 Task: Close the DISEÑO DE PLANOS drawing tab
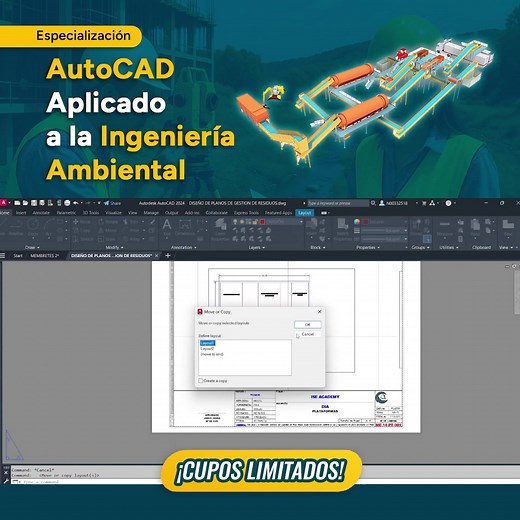click(157, 256)
